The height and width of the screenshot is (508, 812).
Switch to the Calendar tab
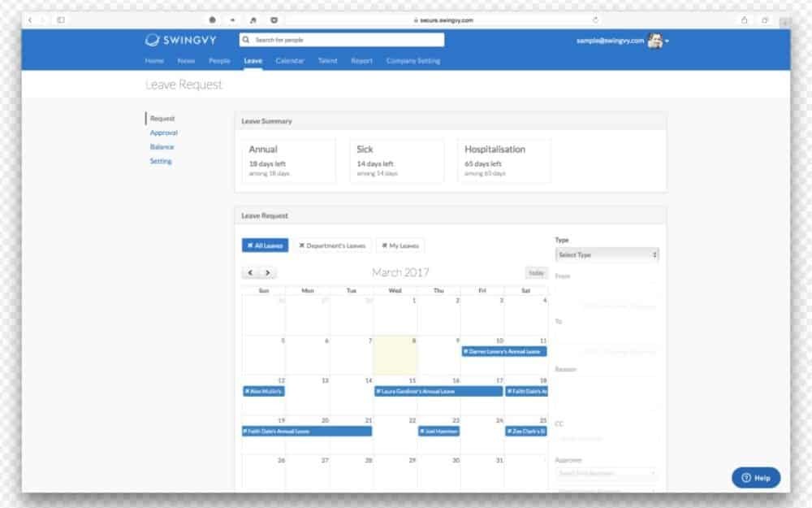coord(289,61)
